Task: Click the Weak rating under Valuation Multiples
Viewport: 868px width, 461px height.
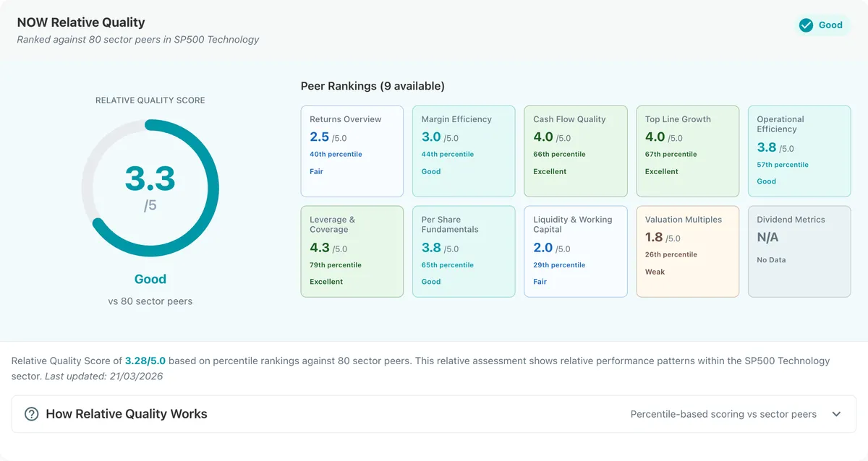Action: coord(655,272)
